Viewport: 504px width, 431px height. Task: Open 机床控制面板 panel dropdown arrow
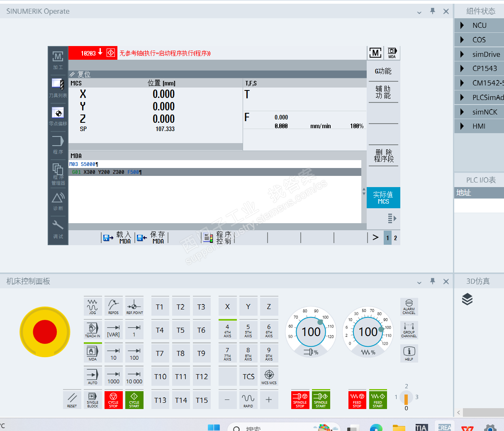(x=419, y=282)
